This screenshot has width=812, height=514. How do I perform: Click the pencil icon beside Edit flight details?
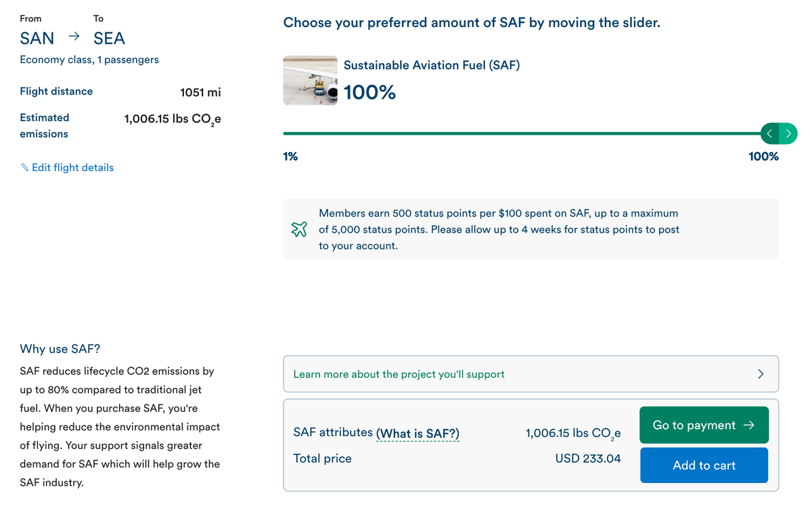point(25,167)
